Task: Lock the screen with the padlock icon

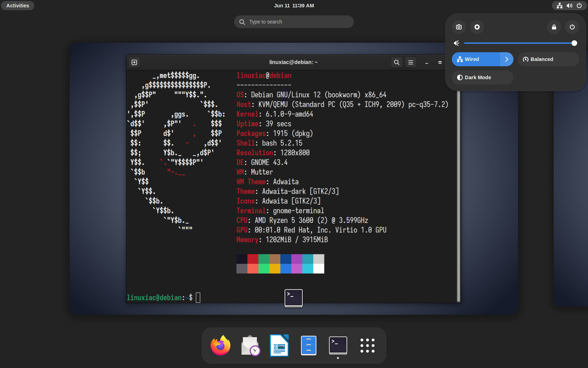Action: [x=554, y=27]
